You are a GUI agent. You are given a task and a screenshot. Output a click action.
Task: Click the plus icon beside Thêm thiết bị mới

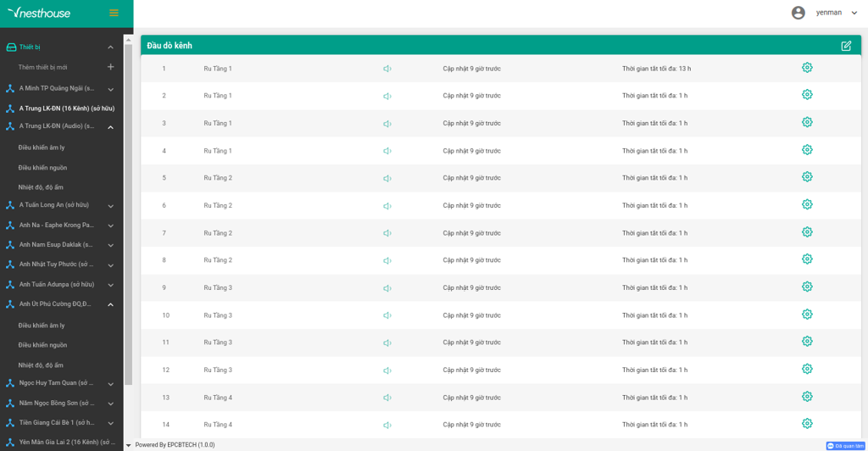111,67
